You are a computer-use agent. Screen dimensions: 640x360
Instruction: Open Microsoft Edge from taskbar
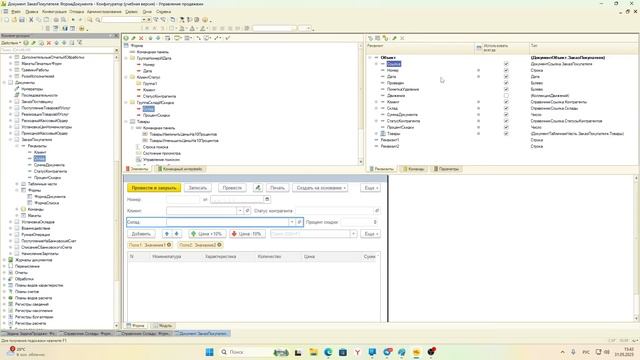click(328, 352)
